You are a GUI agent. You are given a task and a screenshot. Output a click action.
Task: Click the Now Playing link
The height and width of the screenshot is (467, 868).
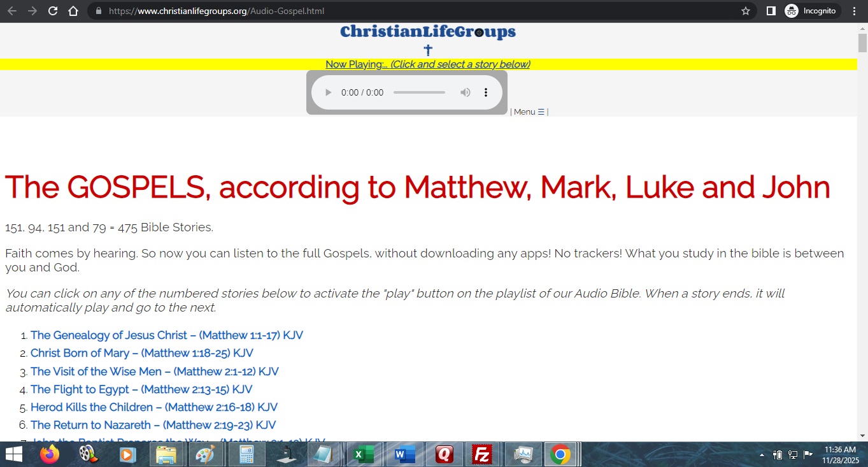427,64
